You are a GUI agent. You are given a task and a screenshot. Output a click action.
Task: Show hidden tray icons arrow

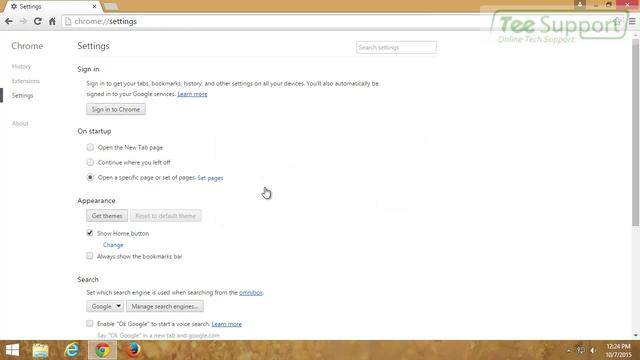[569, 351]
